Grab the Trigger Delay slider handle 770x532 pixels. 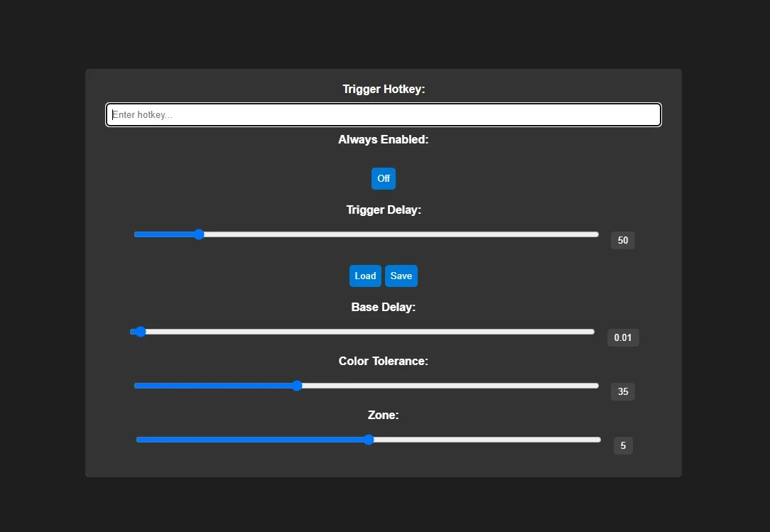pos(198,234)
